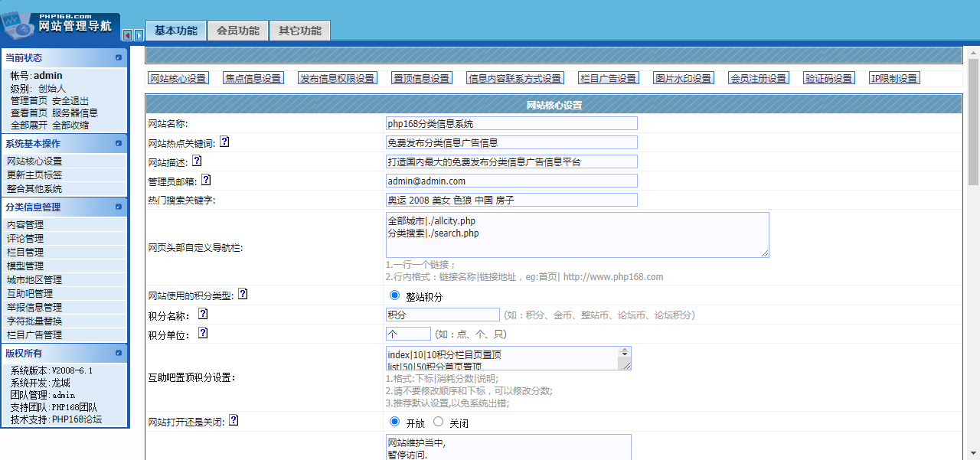
Task: Click the 网站名称 input field
Action: [511, 123]
